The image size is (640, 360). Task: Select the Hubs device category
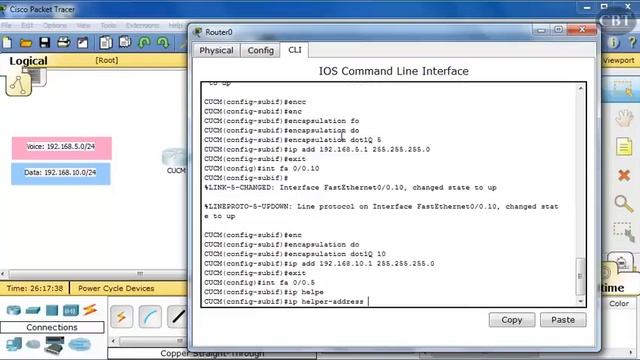pyautogui.click(x=52, y=310)
